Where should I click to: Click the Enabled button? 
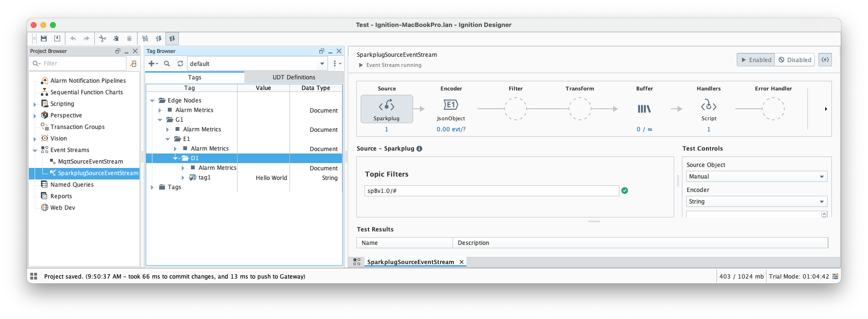pyautogui.click(x=755, y=60)
